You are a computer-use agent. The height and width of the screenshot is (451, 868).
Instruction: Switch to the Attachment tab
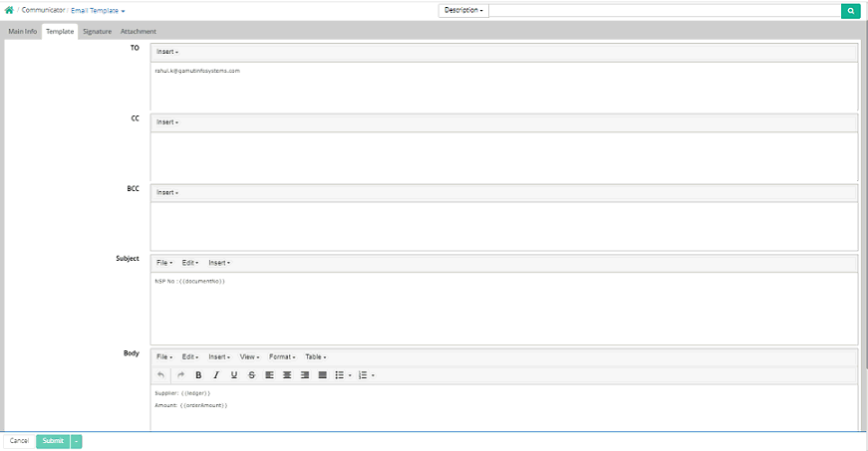(138, 32)
